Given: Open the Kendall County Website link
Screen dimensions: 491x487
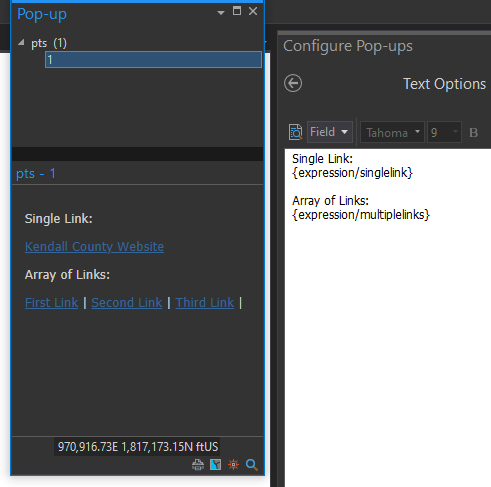Looking at the screenshot, I should 94,247.
